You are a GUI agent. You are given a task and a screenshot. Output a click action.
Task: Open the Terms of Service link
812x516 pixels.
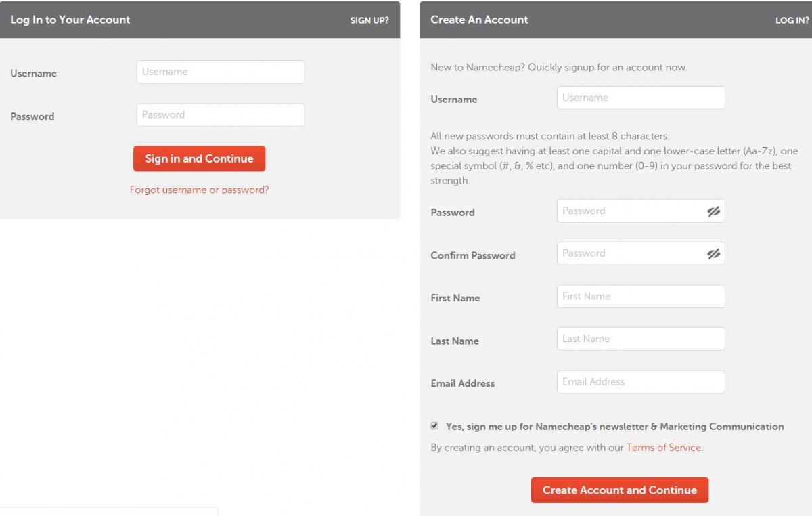coord(663,448)
